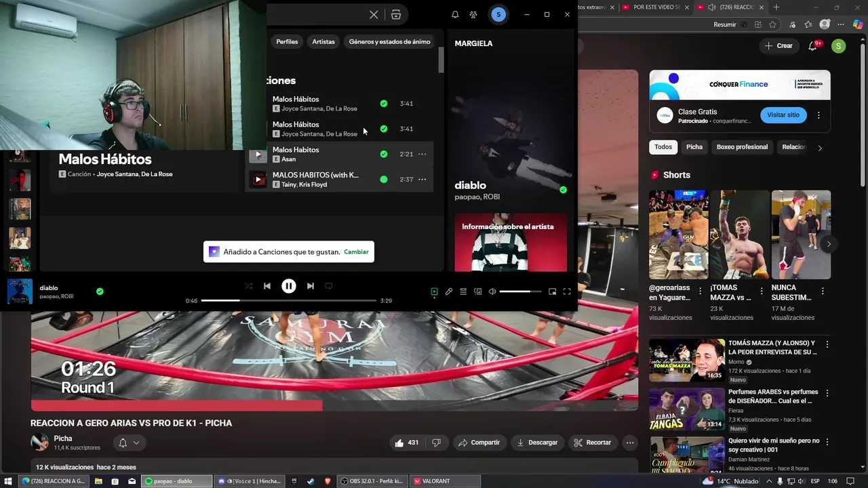Open Spotify friend activity icon

click(x=473, y=14)
